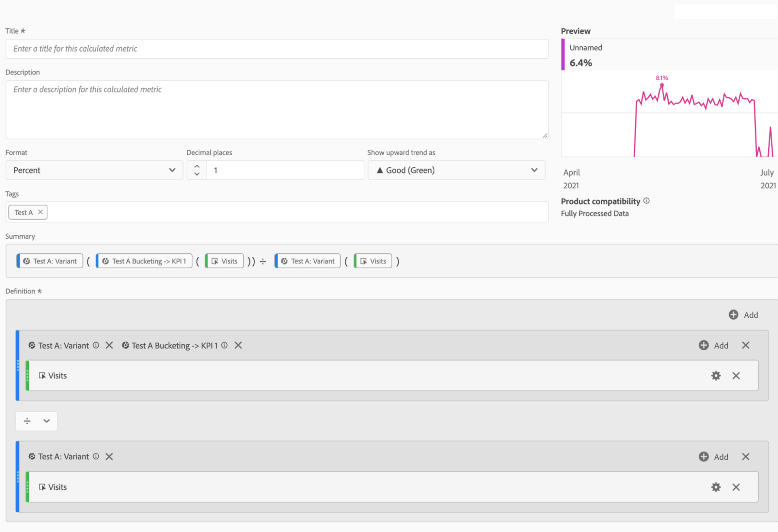Open settings gear on Visits metric in second container
Screen dimensions: 778x532
[716, 487]
